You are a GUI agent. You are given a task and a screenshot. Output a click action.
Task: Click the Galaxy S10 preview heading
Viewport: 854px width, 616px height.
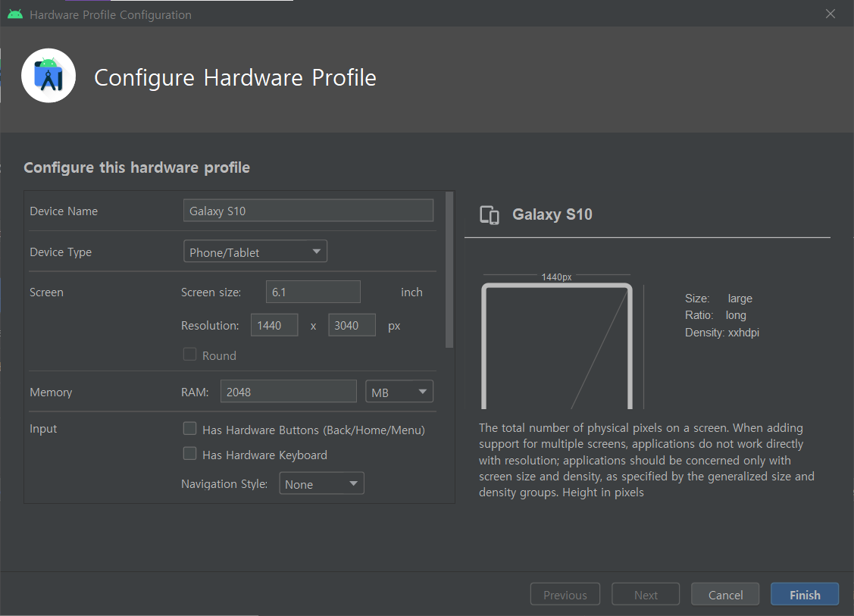[552, 214]
